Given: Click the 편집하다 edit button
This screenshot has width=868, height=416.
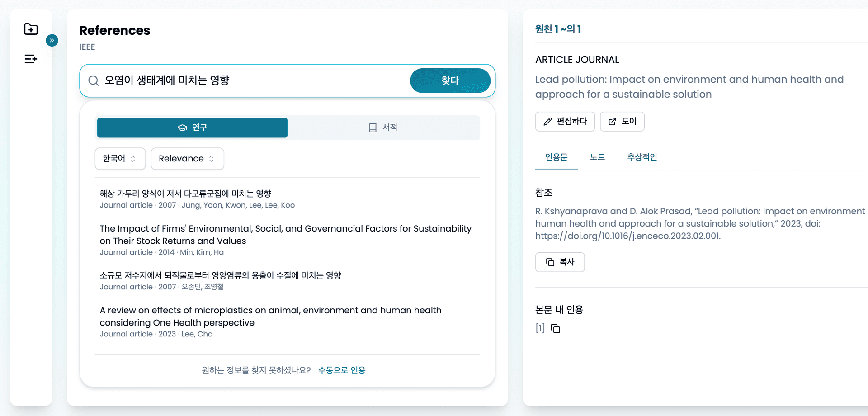Looking at the screenshot, I should tap(565, 122).
